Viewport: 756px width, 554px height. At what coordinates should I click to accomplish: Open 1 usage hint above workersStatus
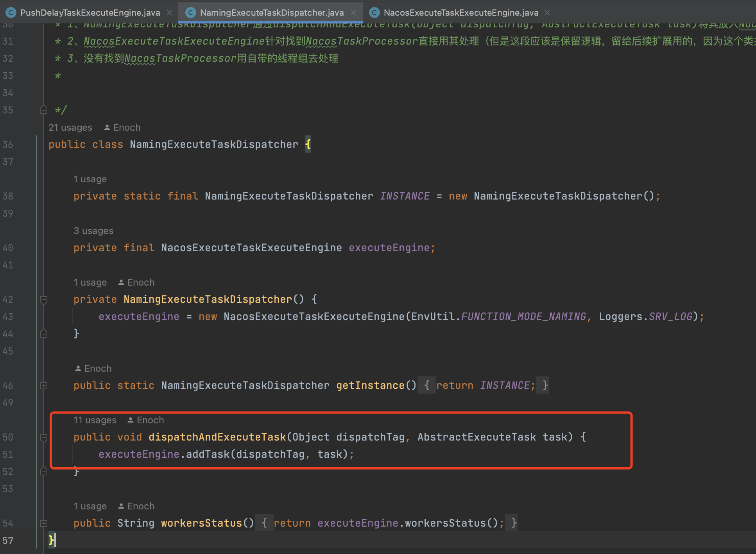[90, 506]
